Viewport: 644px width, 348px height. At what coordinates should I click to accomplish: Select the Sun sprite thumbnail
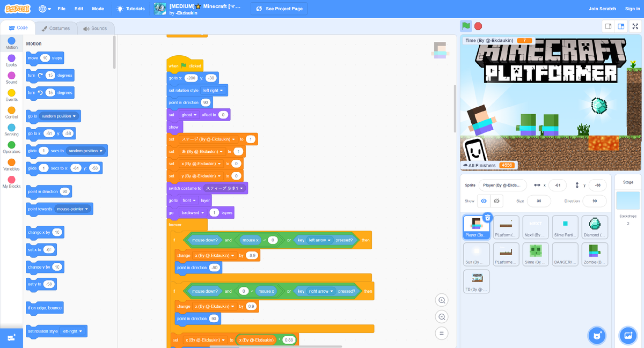477,254
